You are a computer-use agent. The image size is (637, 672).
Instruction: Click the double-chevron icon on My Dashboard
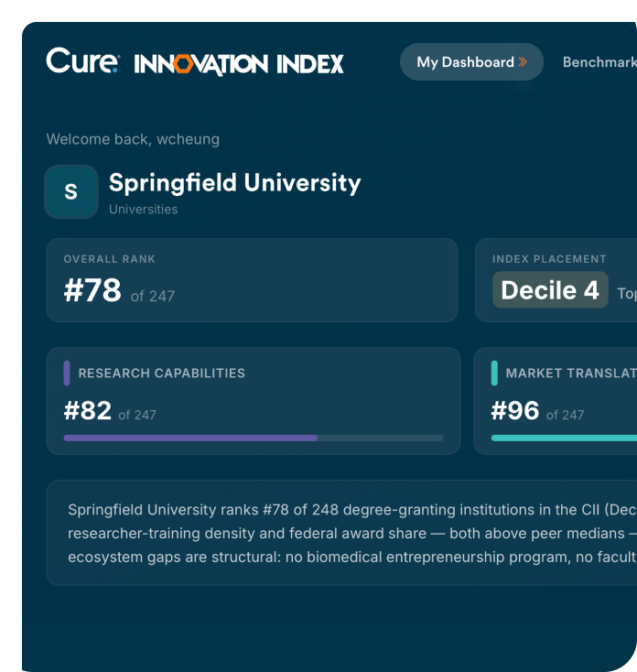tap(523, 62)
